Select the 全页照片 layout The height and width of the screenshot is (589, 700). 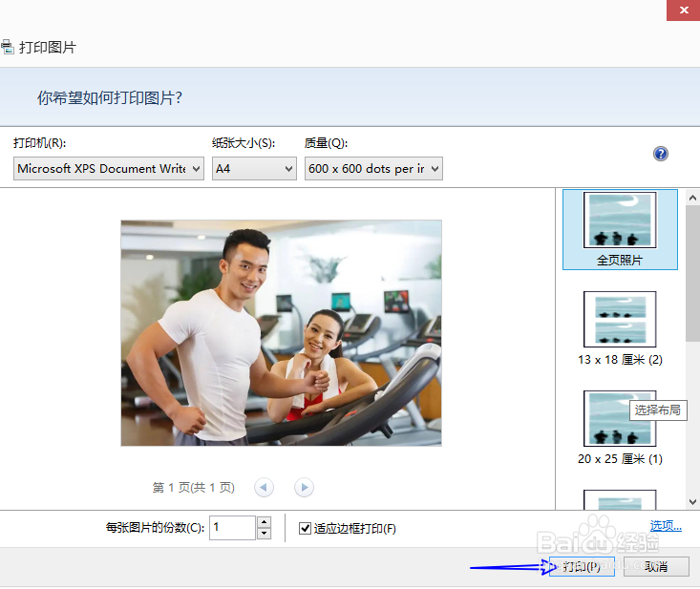click(620, 229)
